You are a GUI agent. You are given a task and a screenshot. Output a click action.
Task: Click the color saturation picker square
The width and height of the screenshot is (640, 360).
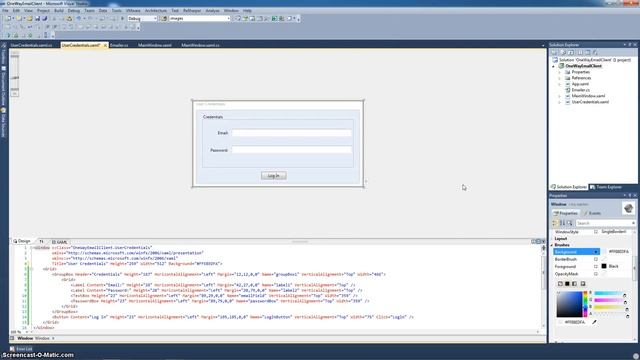click(x=569, y=304)
